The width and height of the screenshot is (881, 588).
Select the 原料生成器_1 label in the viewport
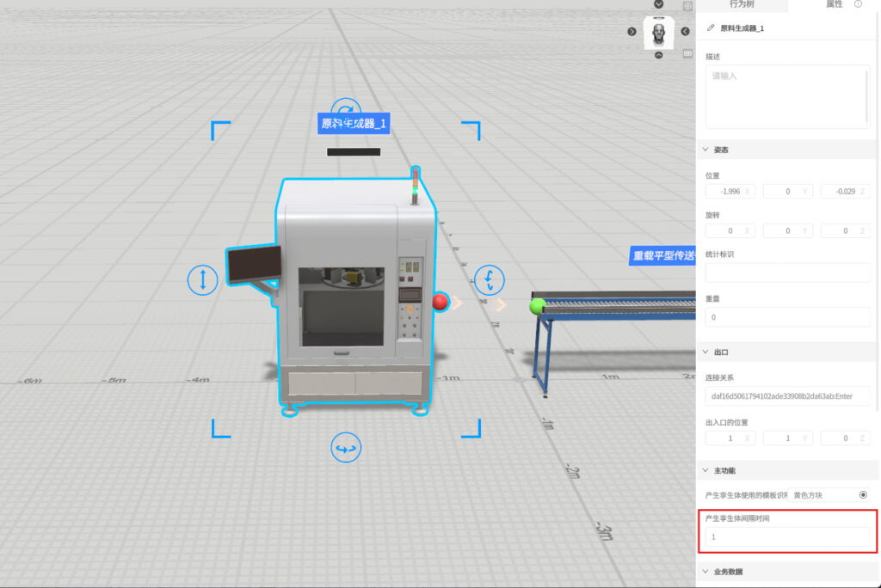click(354, 124)
